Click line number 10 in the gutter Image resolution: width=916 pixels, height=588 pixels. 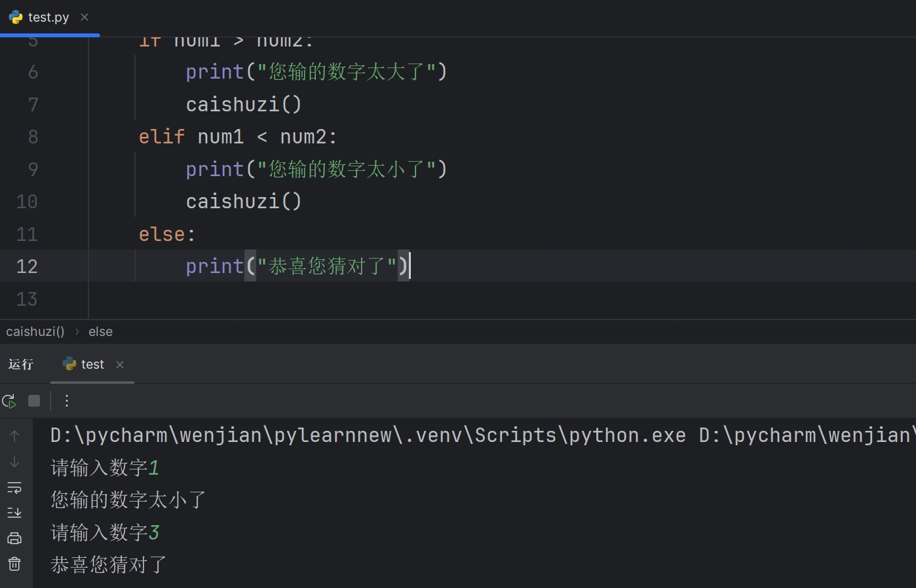[27, 202]
